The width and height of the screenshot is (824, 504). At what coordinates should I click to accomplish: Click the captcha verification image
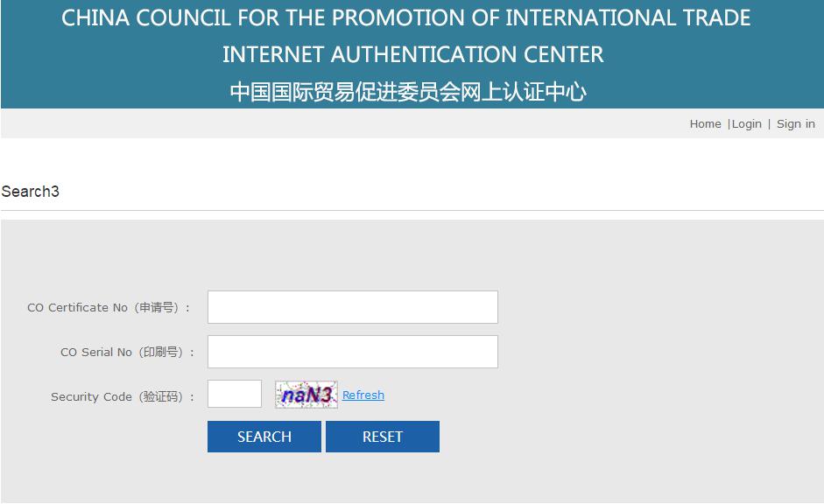pos(306,394)
